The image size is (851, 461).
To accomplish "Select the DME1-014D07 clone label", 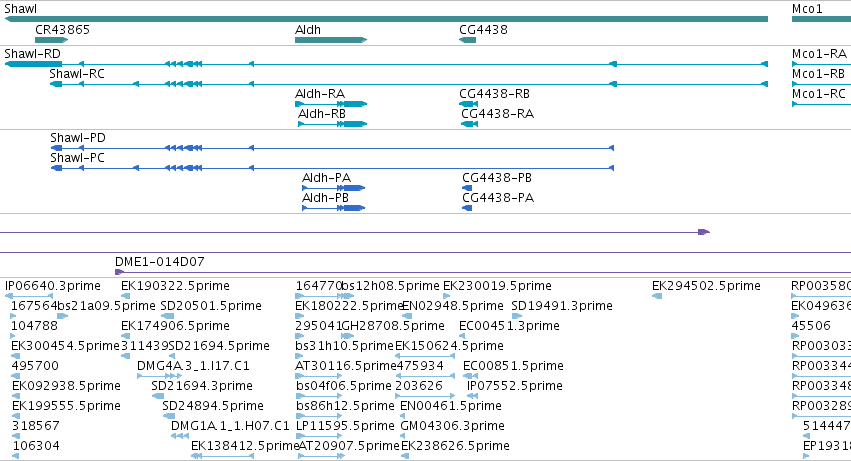I will click(x=160, y=262).
